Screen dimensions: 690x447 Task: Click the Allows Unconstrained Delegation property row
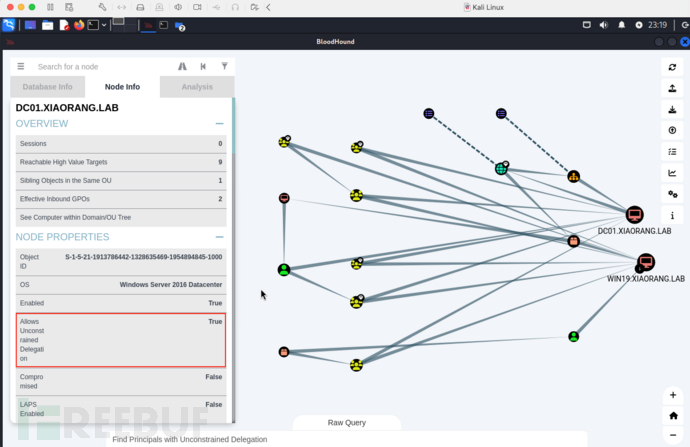(121, 340)
